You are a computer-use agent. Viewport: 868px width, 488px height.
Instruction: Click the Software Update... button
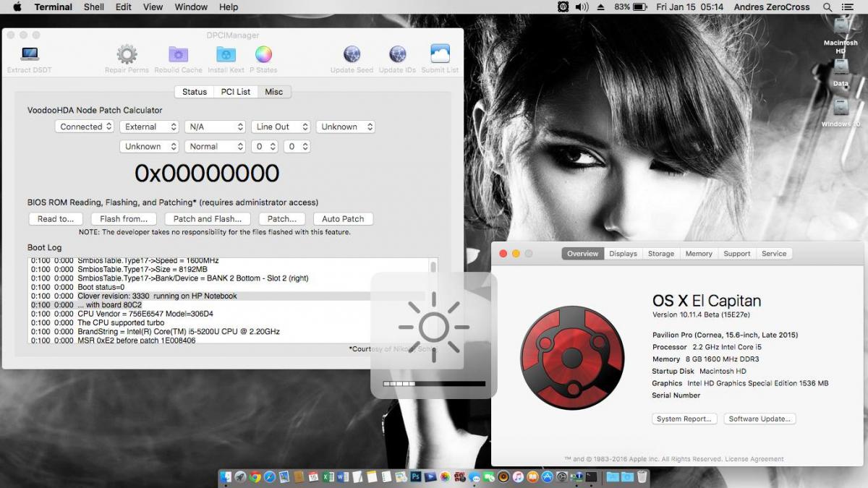(x=759, y=419)
